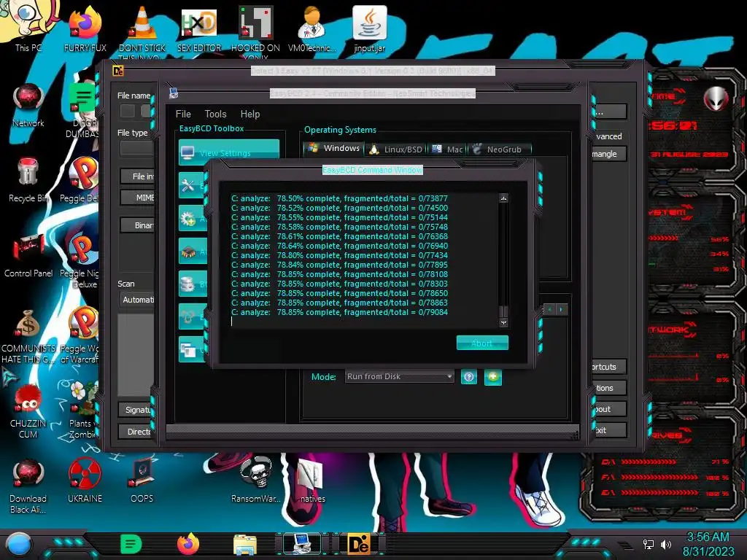Viewport: 747px width, 560px height.
Task: Click the Detect It Easy title bar icon
Action: click(118, 71)
